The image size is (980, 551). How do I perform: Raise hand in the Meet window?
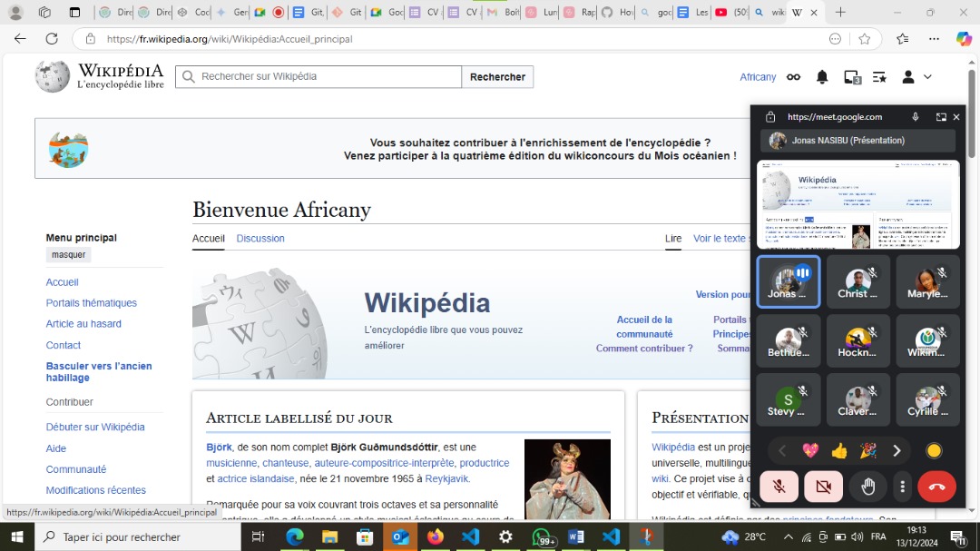pos(867,487)
